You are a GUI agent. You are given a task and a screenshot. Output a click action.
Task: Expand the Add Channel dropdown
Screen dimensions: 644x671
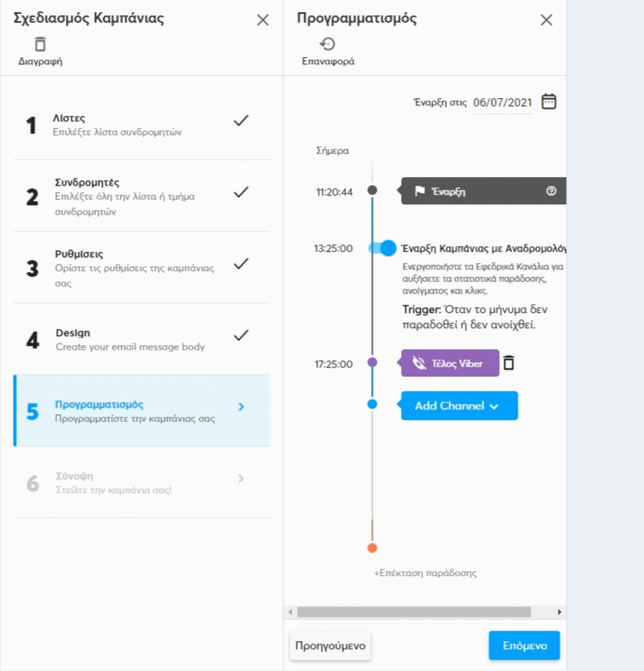pyautogui.click(x=459, y=406)
